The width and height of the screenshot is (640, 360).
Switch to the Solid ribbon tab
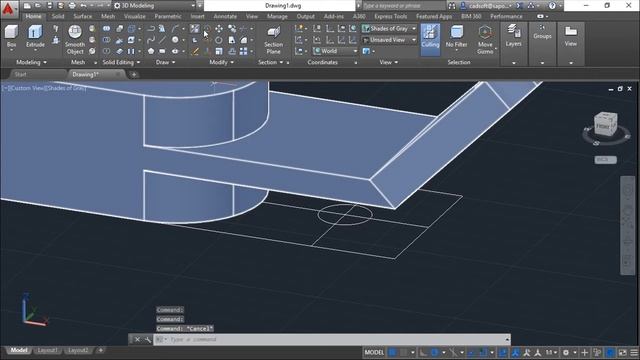58,16
